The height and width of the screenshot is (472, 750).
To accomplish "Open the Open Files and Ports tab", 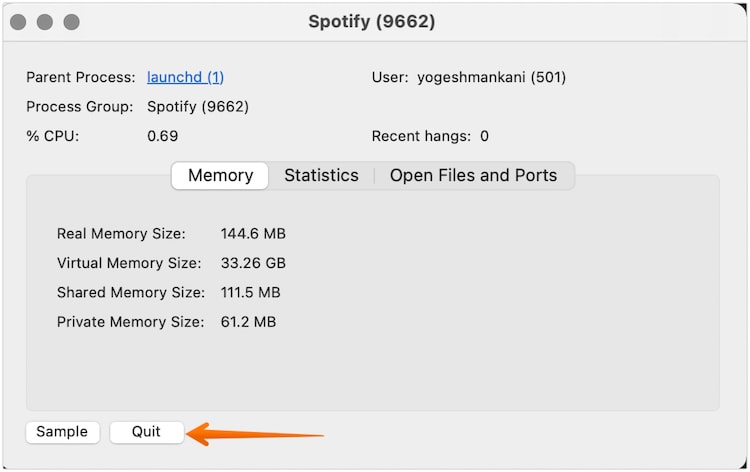I will pos(473,176).
